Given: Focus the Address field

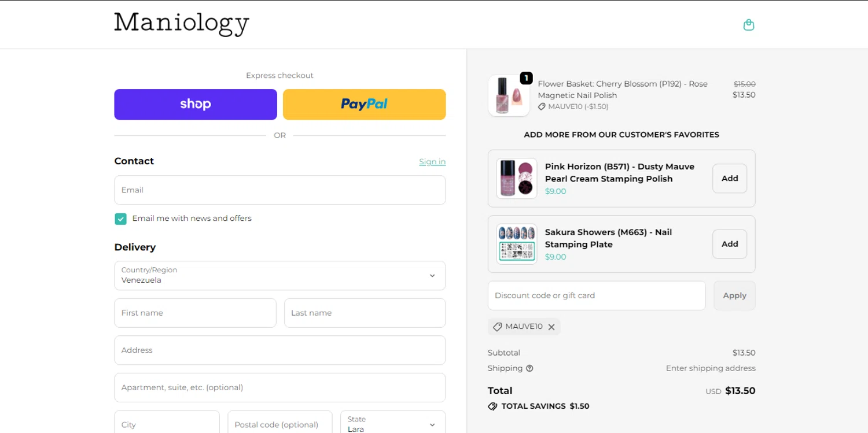Looking at the screenshot, I should pos(280,350).
